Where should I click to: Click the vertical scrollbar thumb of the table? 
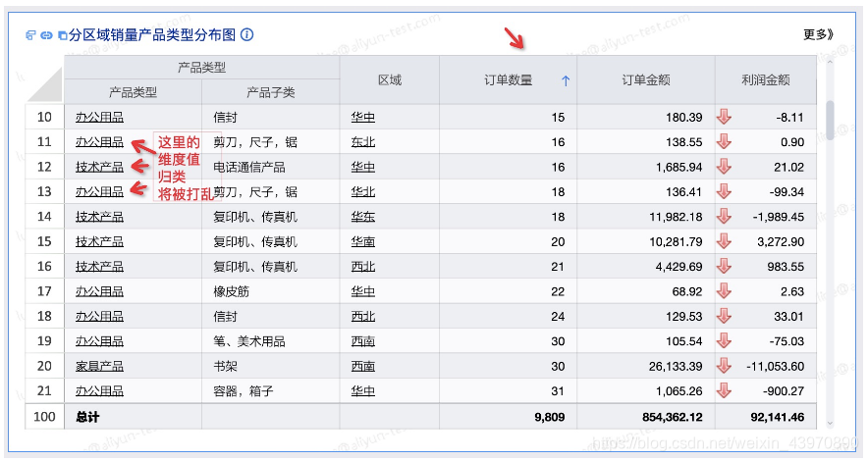[x=830, y=120]
